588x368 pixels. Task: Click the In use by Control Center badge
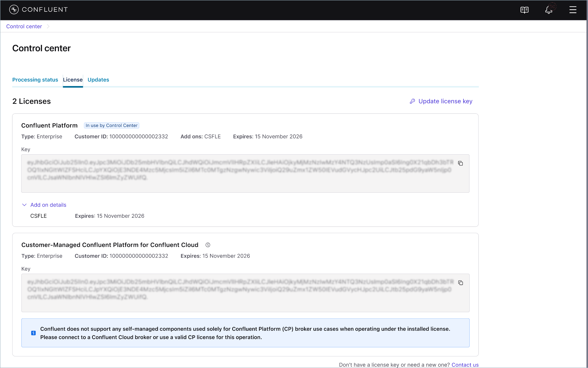point(111,125)
